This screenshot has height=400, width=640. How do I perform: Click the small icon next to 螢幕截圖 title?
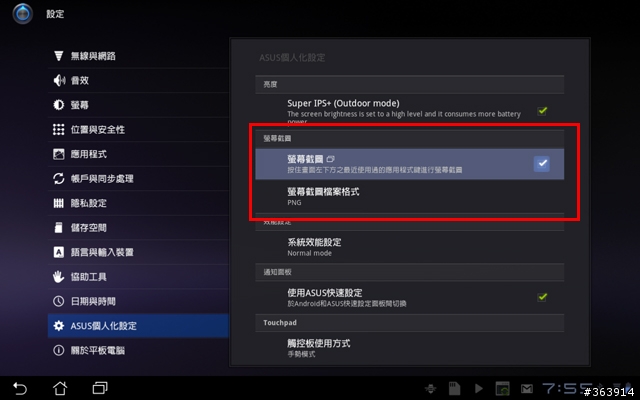pos(331,159)
